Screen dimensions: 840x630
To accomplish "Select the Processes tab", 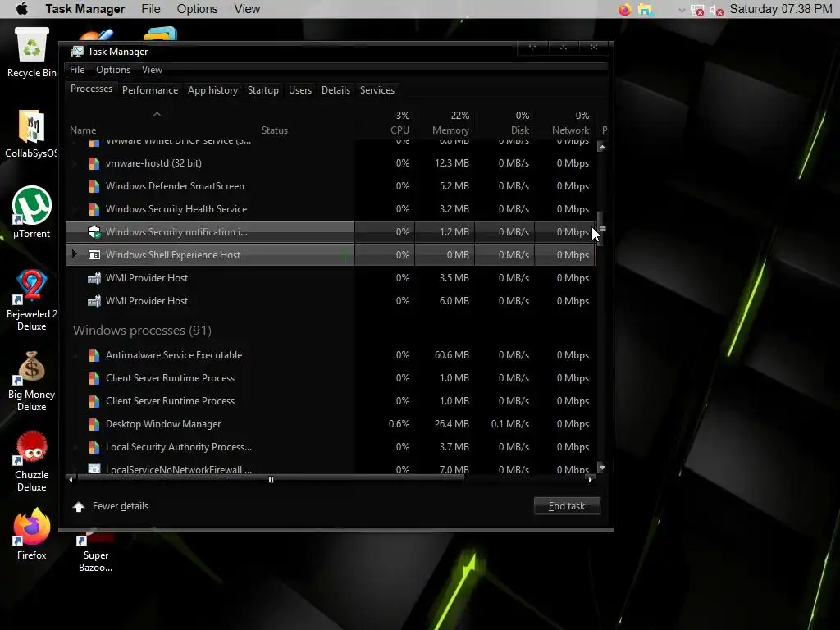I will (91, 89).
